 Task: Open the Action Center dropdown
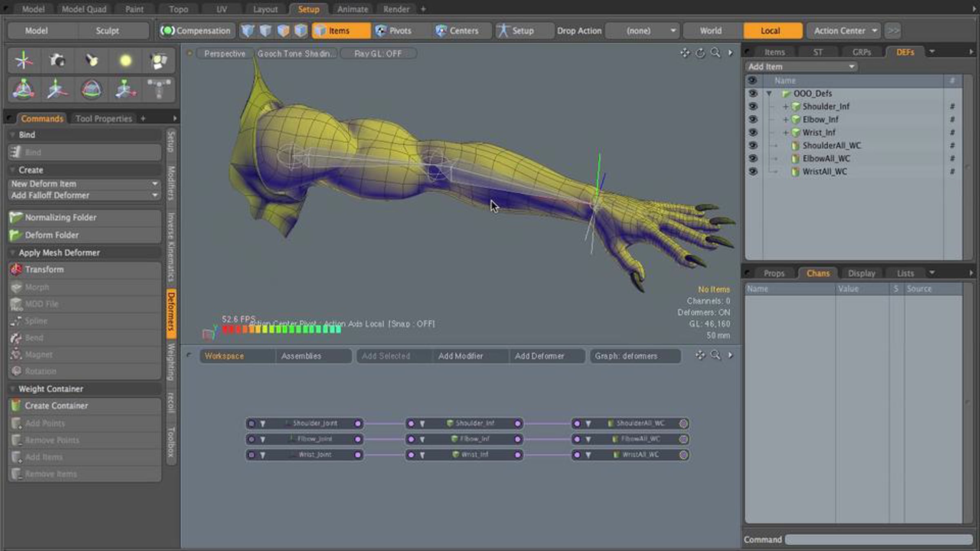click(x=845, y=31)
